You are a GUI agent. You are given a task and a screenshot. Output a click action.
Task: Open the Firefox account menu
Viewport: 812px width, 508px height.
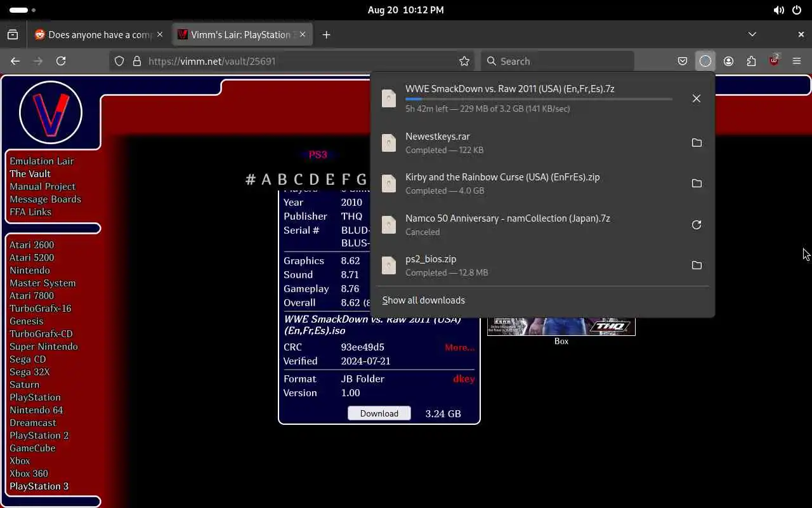pyautogui.click(x=728, y=61)
